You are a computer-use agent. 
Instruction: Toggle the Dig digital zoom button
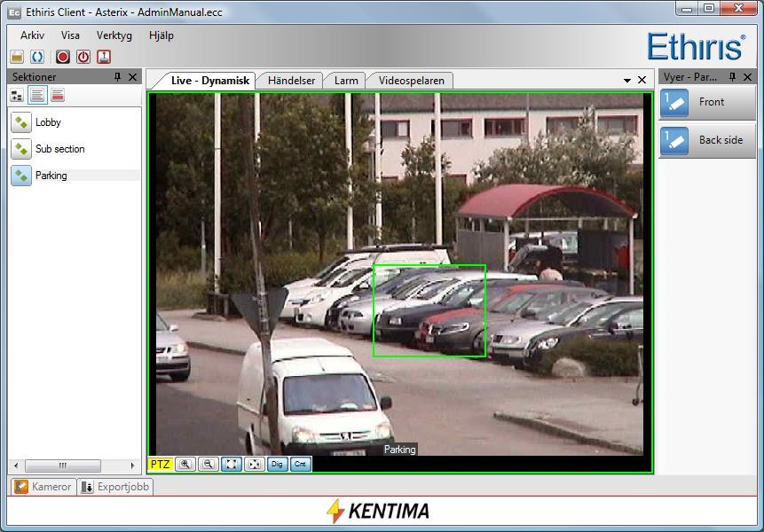click(277, 465)
